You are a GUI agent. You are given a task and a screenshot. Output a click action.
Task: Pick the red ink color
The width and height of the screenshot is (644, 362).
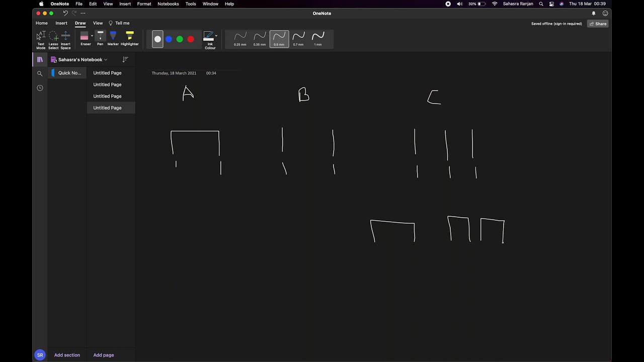(191, 39)
